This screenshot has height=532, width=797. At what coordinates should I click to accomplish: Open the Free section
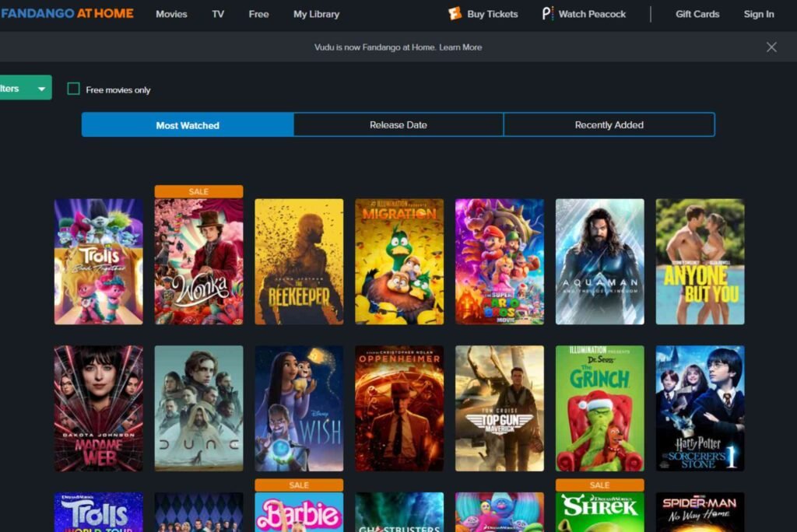click(258, 14)
